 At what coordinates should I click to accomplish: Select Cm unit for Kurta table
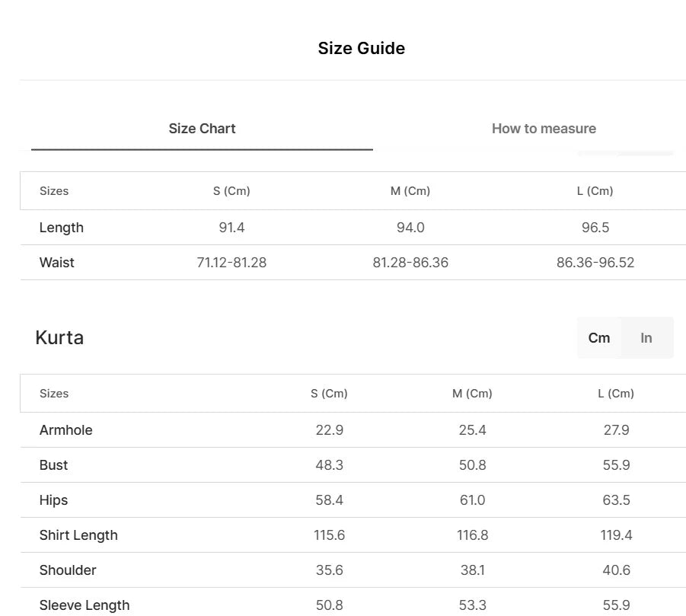(x=599, y=338)
